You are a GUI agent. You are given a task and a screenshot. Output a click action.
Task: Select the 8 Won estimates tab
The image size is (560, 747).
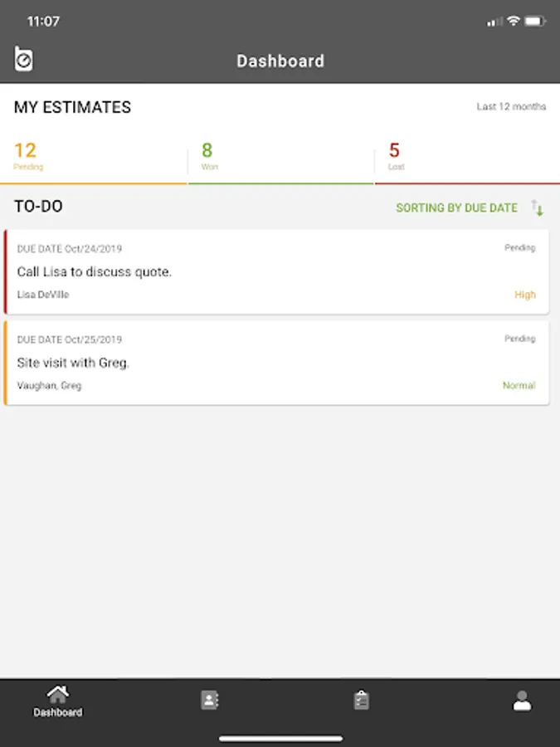point(280,156)
